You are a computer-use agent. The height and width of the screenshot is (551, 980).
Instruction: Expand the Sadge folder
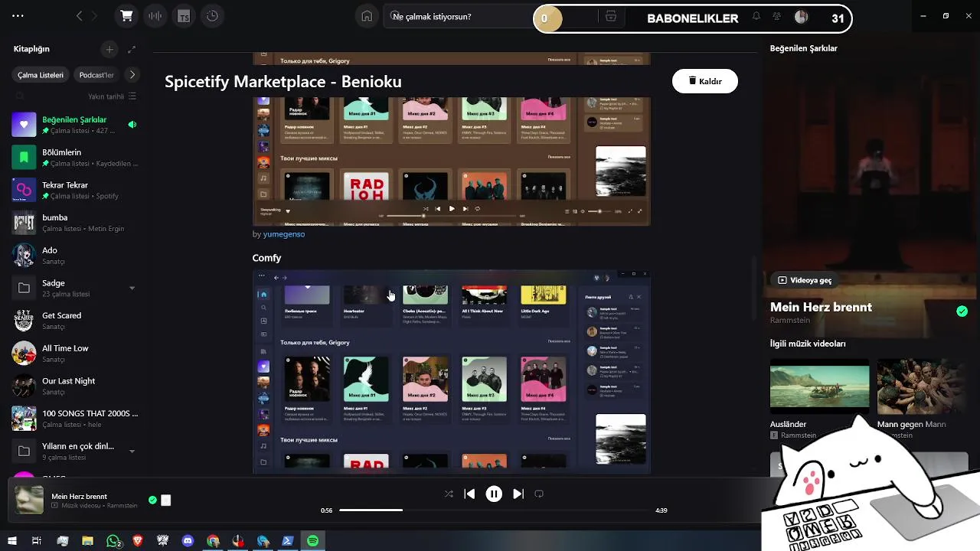[132, 289]
